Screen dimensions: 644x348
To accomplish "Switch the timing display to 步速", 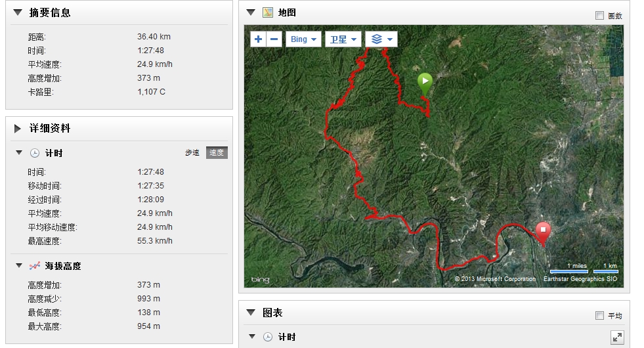I will pos(192,153).
